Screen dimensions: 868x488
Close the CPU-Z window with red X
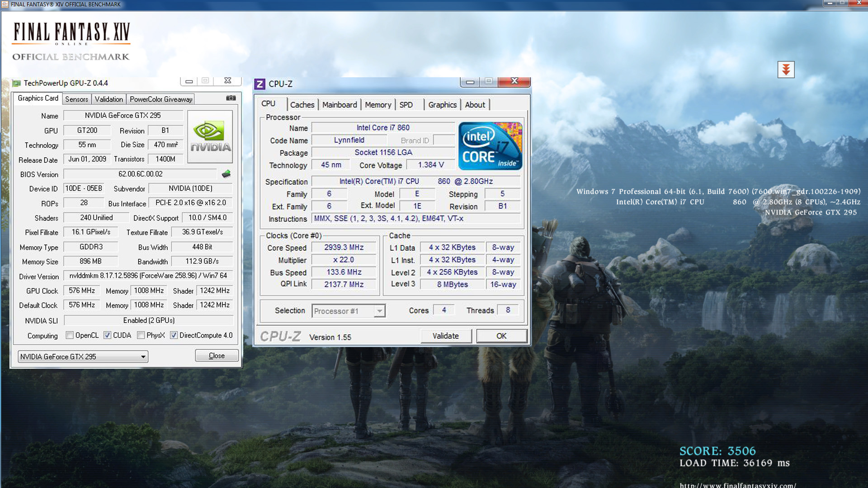pos(514,81)
